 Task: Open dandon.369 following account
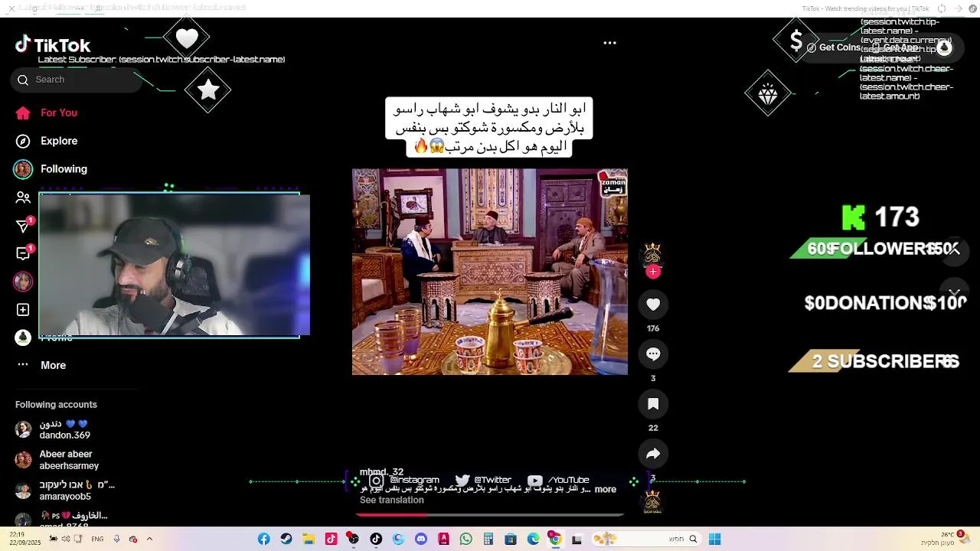tap(65, 429)
